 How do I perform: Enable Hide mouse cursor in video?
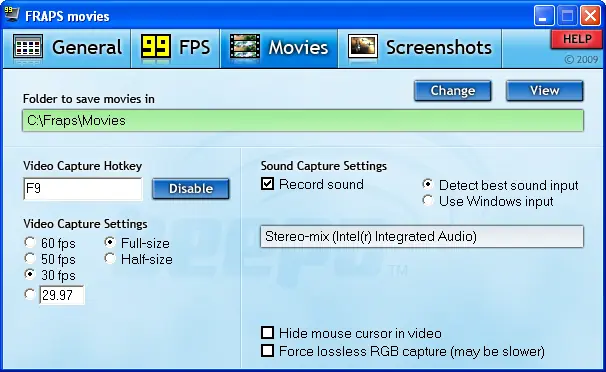coord(267,333)
